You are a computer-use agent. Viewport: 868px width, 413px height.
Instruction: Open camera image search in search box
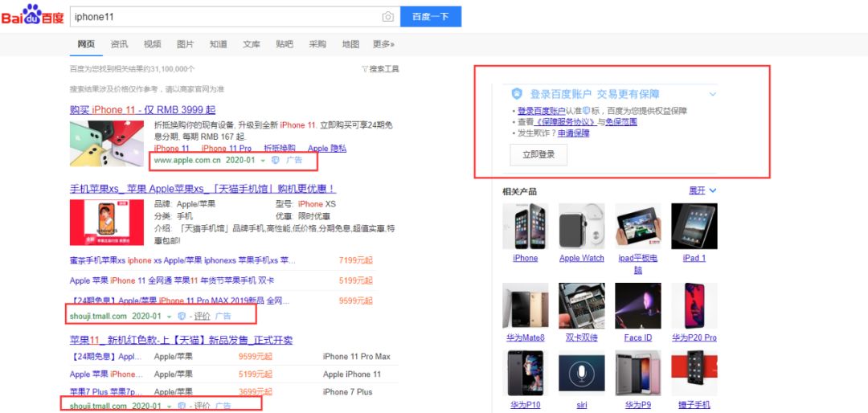coord(388,17)
